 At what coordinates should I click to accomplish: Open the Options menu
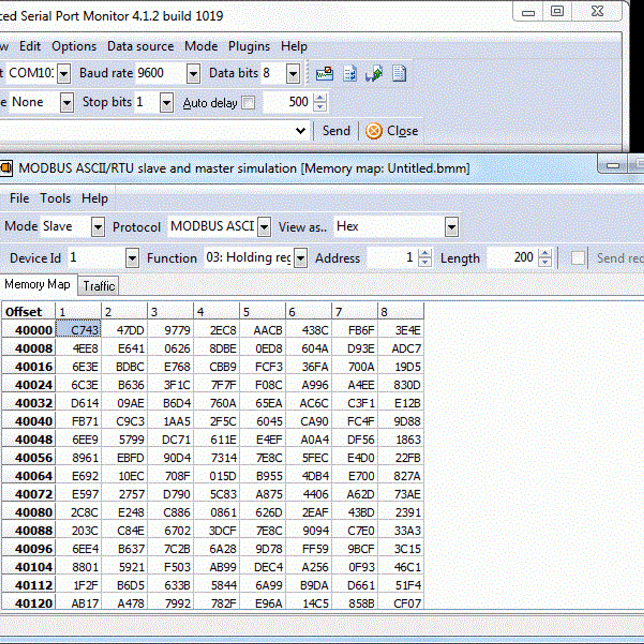click(74, 46)
